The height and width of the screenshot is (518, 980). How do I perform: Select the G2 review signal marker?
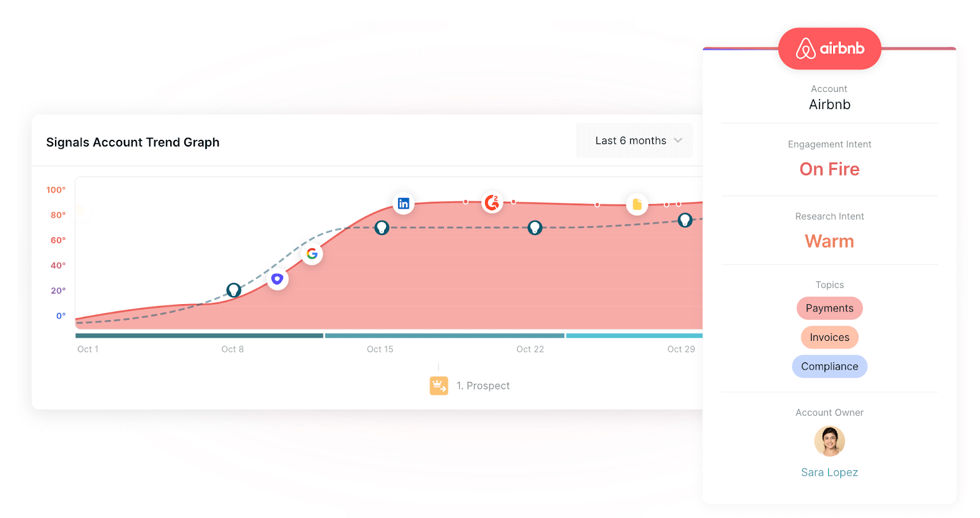click(x=492, y=202)
